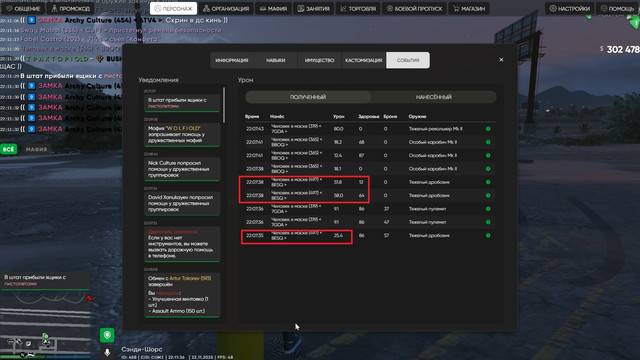Click the Здоровье column header
The width and height of the screenshot is (640, 360).
coord(369,116)
